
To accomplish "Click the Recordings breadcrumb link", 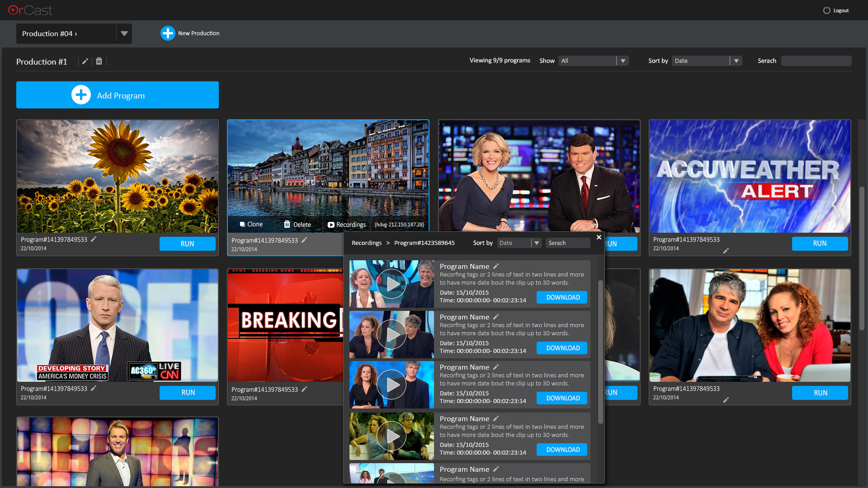I will click(366, 243).
